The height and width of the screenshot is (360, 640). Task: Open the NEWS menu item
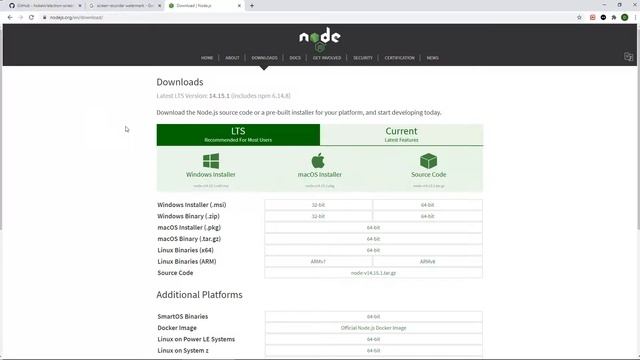[433, 58]
